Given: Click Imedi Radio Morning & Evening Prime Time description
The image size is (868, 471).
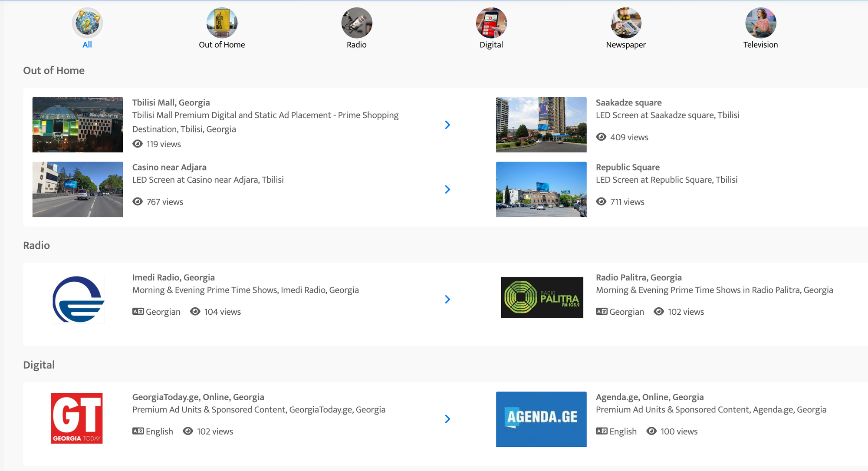Looking at the screenshot, I should click(246, 290).
